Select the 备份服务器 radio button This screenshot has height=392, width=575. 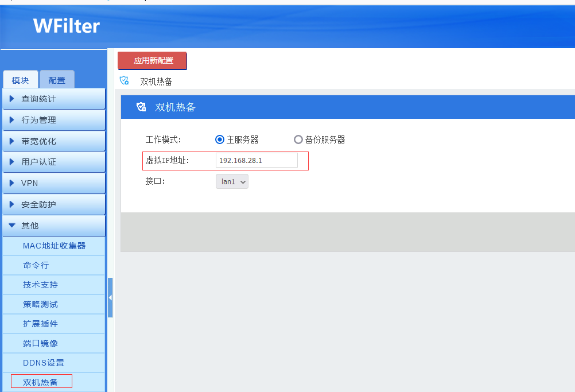(x=298, y=139)
